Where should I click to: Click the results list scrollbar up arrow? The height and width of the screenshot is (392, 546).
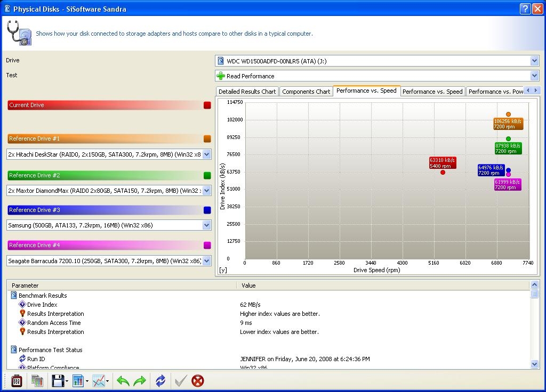click(534, 285)
